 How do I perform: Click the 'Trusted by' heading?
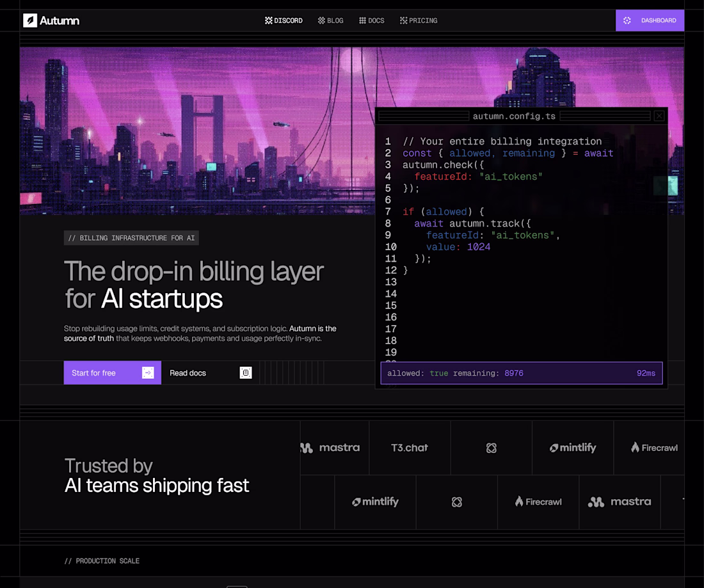tap(109, 465)
